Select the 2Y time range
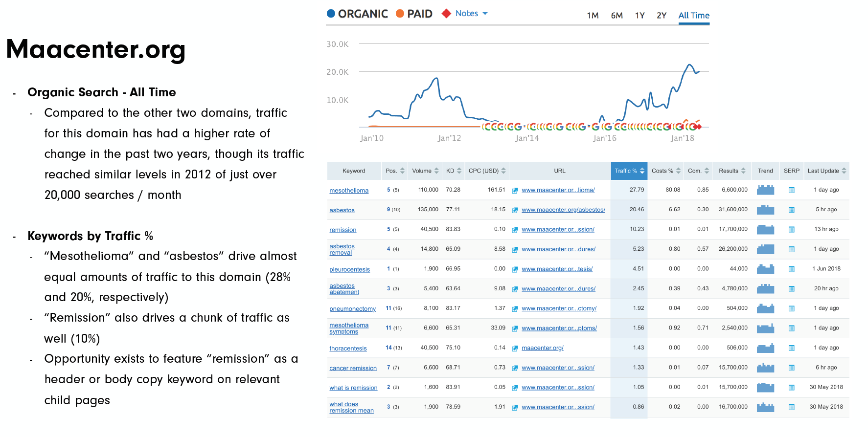 click(662, 16)
